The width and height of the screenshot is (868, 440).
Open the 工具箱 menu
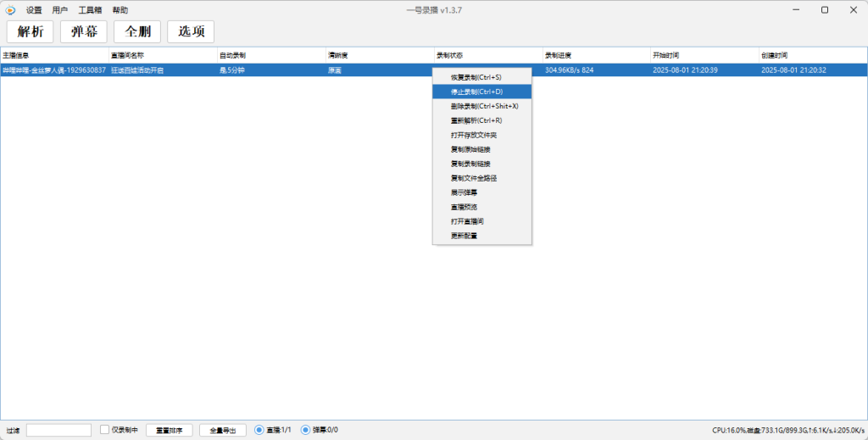click(91, 10)
